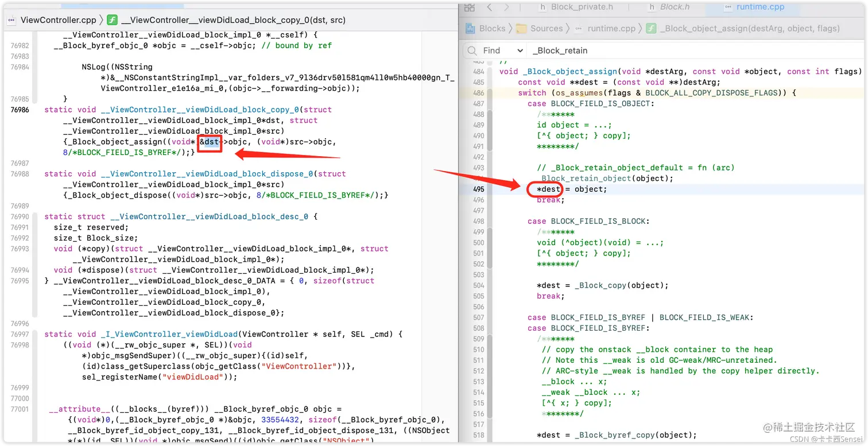
Task: Click the search field containing _Block_retain
Action: coord(695,51)
